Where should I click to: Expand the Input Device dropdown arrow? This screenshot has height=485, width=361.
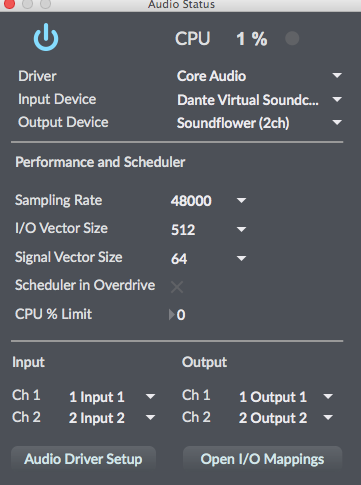click(x=337, y=99)
